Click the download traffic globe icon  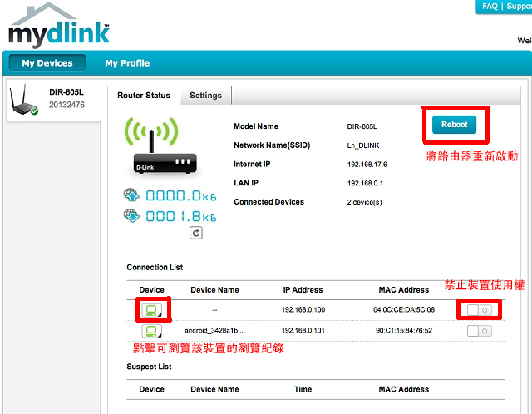click(131, 216)
